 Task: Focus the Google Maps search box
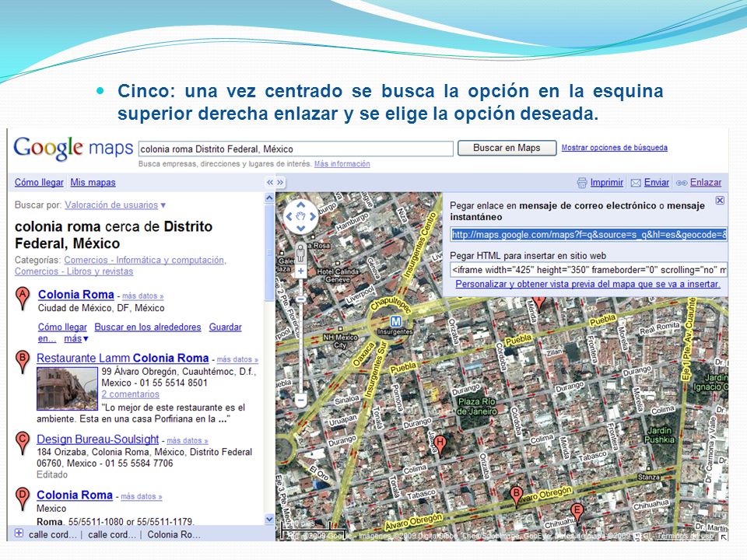click(x=296, y=149)
